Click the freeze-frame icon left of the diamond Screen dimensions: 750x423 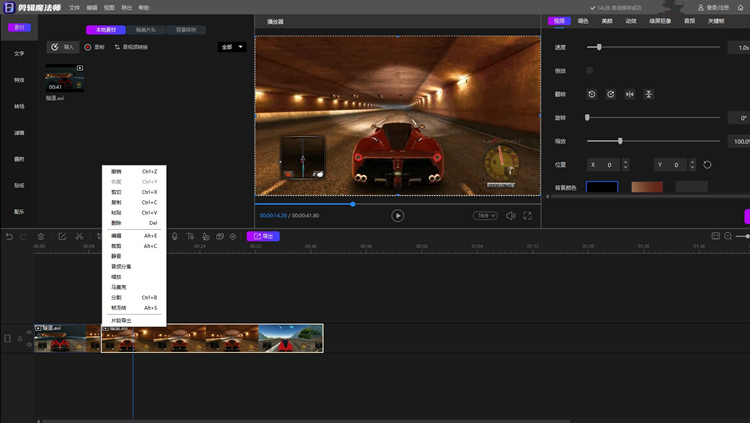pyautogui.click(x=220, y=236)
